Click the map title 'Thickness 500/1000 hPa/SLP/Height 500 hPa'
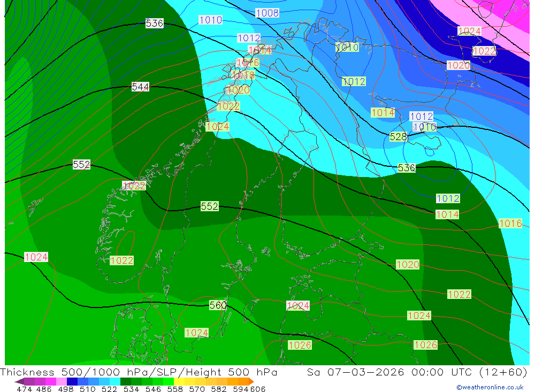The image size is (535, 392). coord(139,372)
